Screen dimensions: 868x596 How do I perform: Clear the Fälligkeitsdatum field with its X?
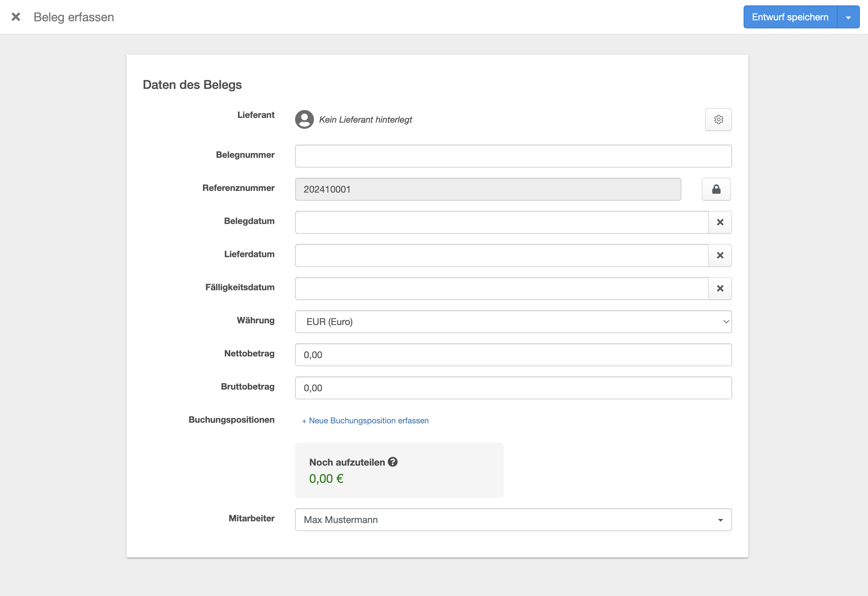pyautogui.click(x=720, y=289)
